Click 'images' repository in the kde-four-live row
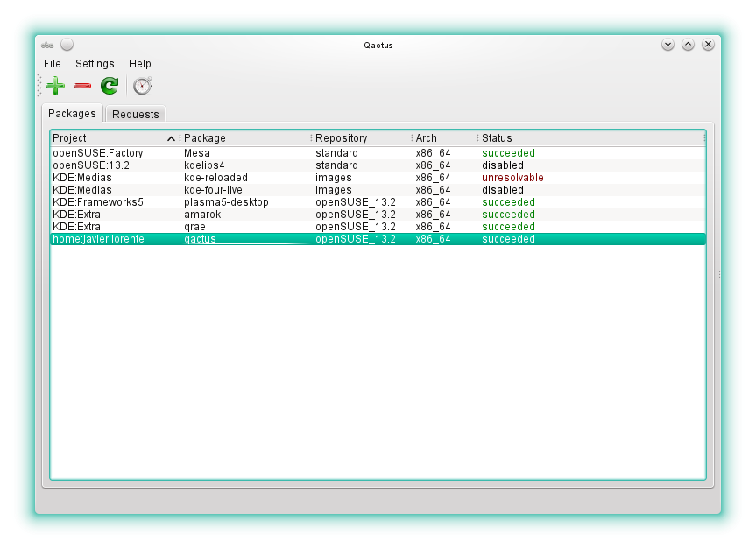 point(334,190)
